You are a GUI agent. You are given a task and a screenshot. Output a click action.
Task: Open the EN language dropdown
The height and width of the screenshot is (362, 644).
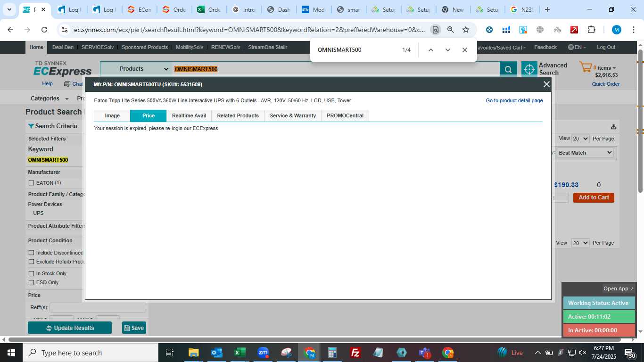tap(578, 47)
